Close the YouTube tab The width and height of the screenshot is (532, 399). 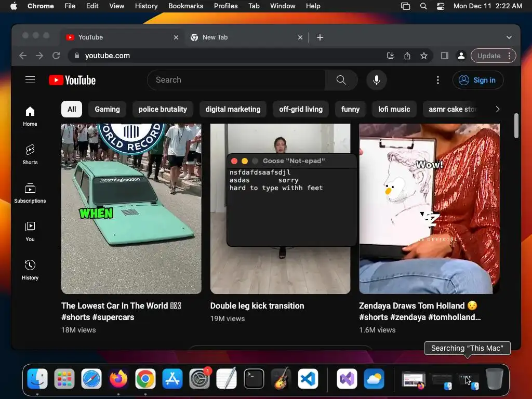click(x=176, y=37)
